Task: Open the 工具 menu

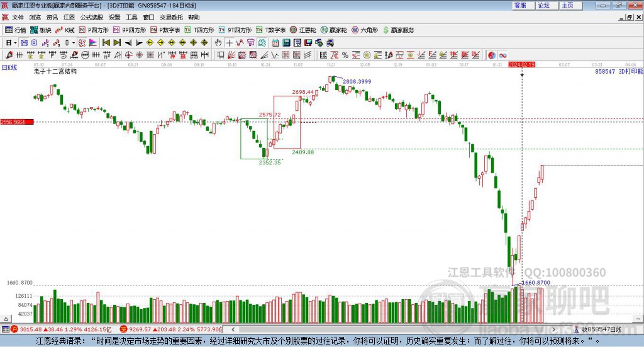Action: 131,17
